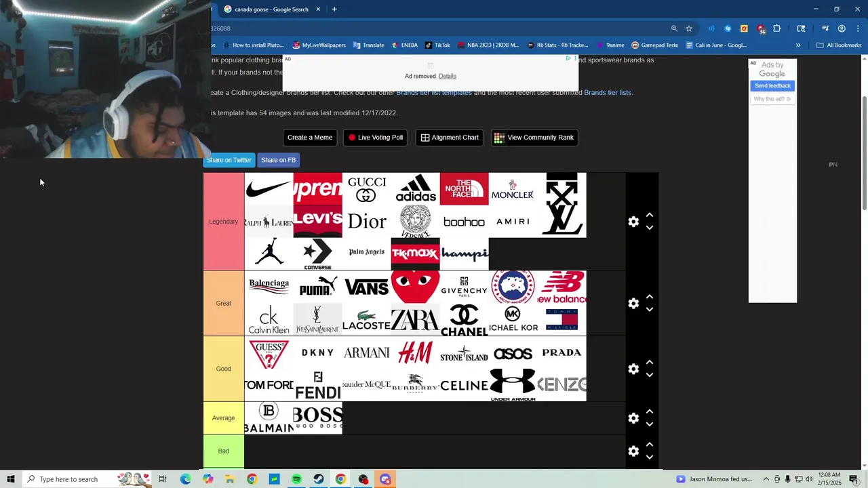The width and height of the screenshot is (868, 488).
Task: Open settings gear for Great tier
Action: point(633,304)
